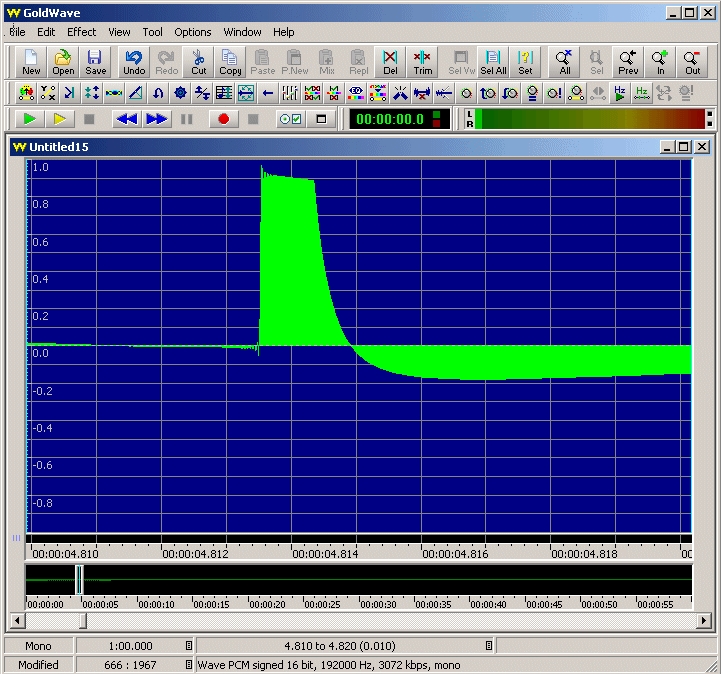The height and width of the screenshot is (674, 721).
Task: Open the device controls properties checkbox button
Action: (x=290, y=119)
